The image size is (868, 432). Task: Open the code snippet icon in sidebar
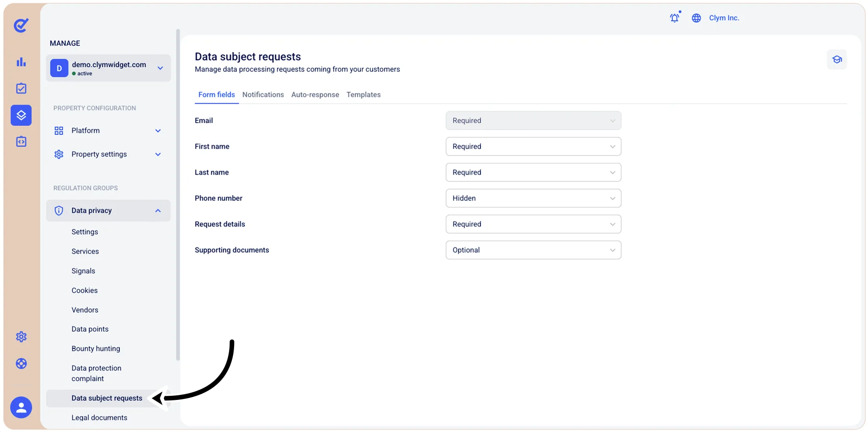pyautogui.click(x=21, y=142)
